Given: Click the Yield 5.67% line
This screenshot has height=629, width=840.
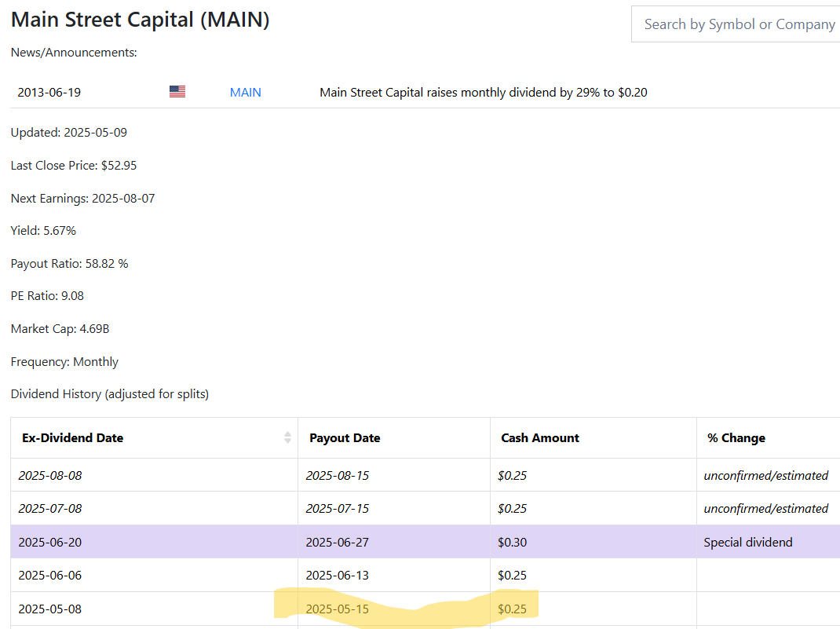Looking at the screenshot, I should 43,230.
